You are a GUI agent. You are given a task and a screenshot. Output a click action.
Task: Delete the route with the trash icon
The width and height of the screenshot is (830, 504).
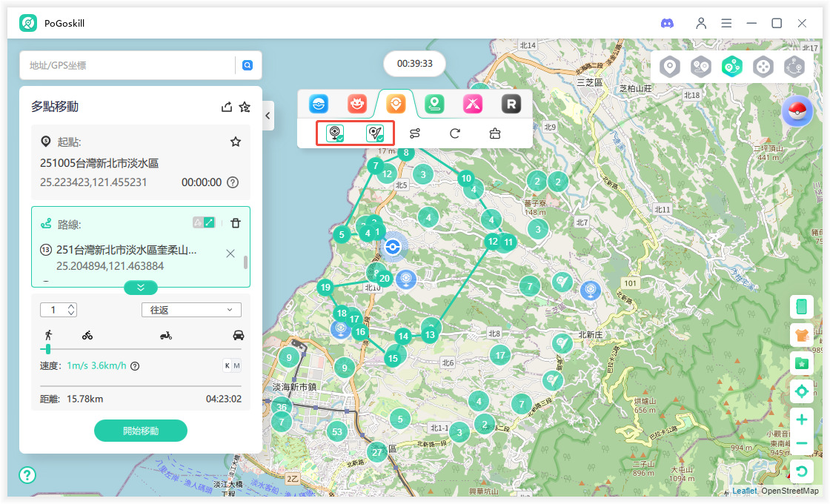click(x=236, y=223)
